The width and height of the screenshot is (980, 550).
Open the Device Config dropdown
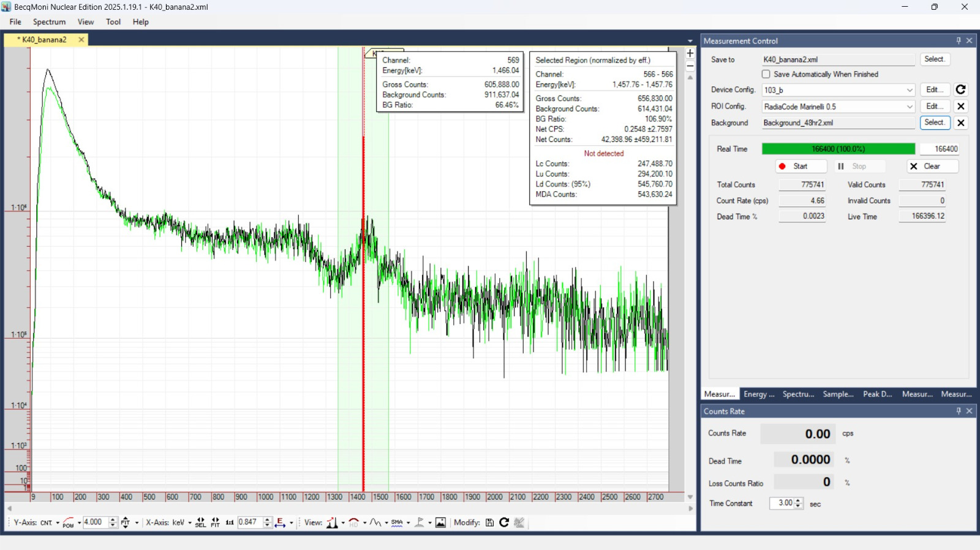(x=910, y=90)
